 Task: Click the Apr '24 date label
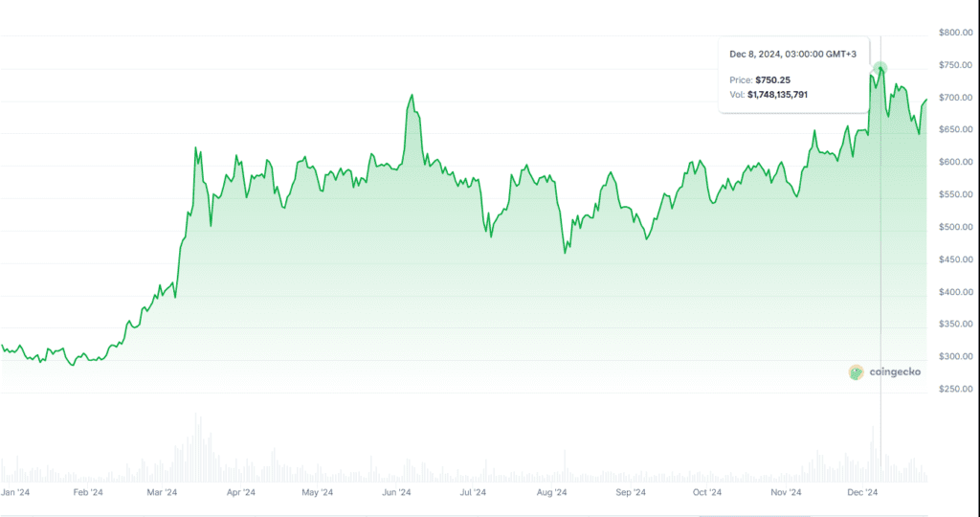(x=240, y=493)
